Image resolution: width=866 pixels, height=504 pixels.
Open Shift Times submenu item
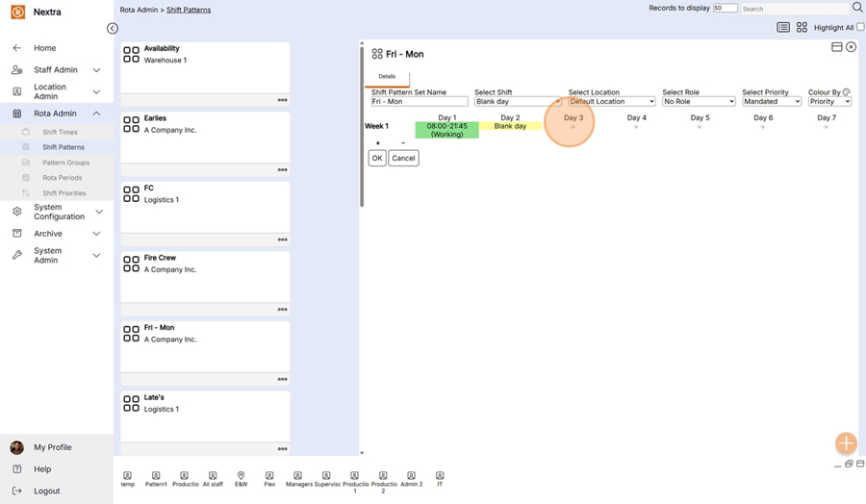coord(60,132)
